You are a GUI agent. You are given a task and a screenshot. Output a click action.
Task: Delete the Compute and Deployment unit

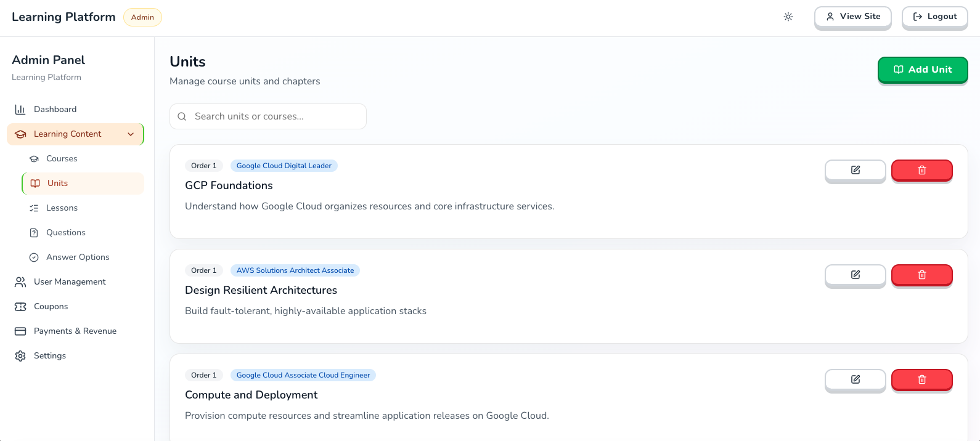pos(922,379)
